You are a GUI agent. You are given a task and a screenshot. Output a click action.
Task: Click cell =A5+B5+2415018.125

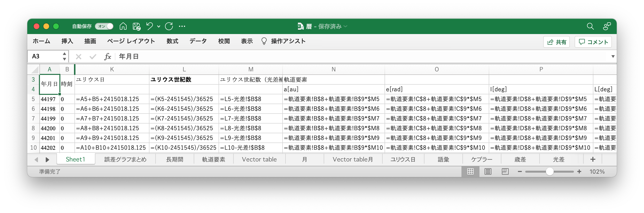pyautogui.click(x=112, y=99)
